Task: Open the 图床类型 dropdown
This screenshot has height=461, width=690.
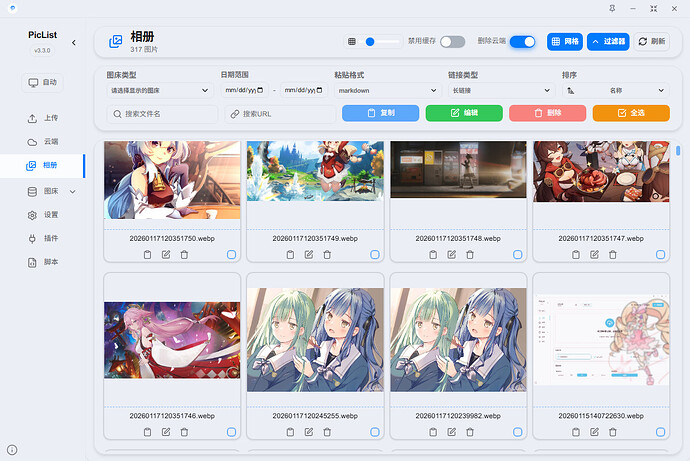Action: click(159, 91)
